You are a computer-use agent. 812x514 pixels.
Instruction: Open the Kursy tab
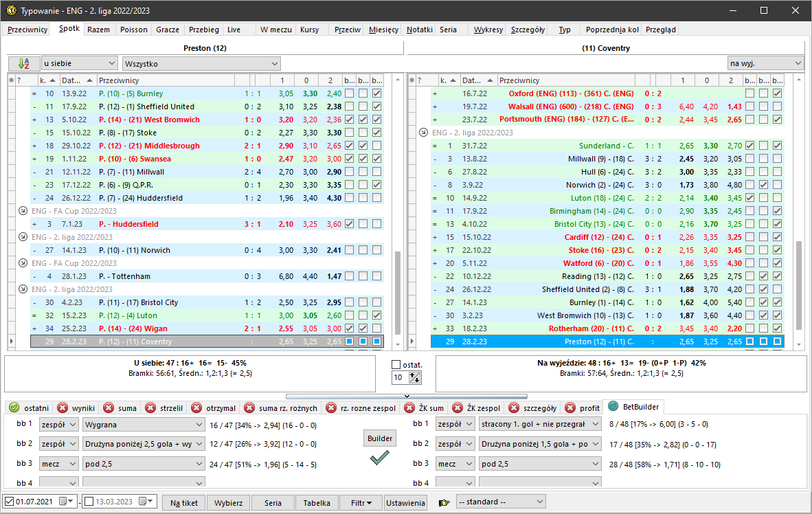(x=310, y=30)
